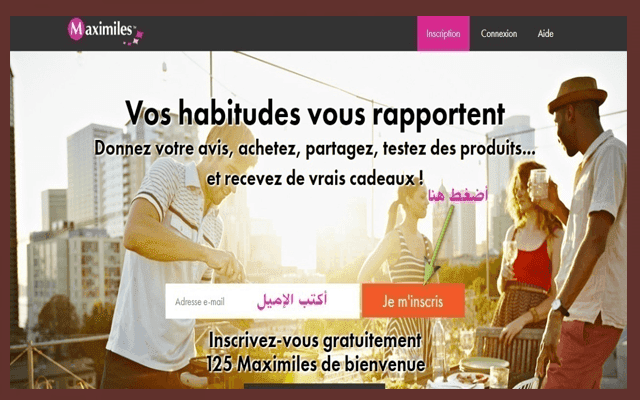
Task: Click the pink Arabic text in the email field
Action: coord(292,300)
